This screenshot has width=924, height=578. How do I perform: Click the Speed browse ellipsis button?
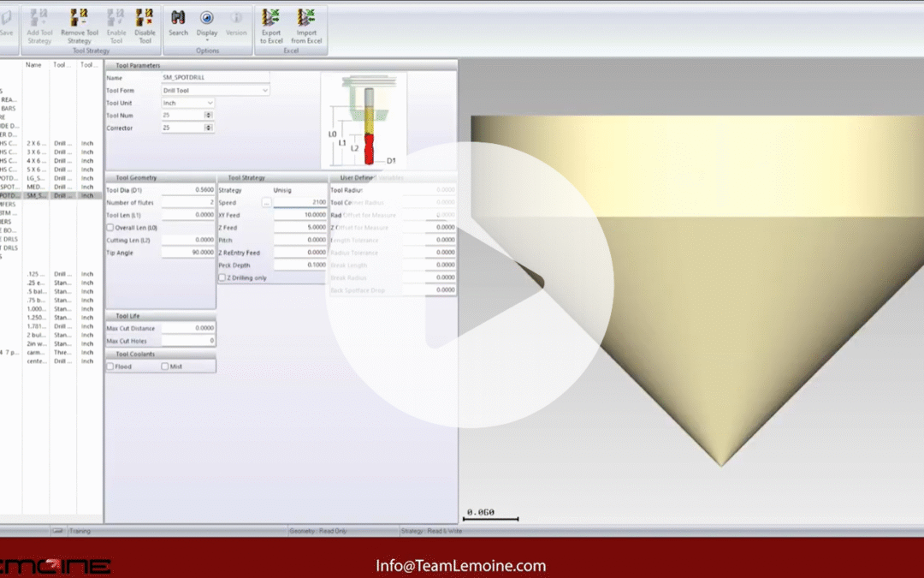266,202
